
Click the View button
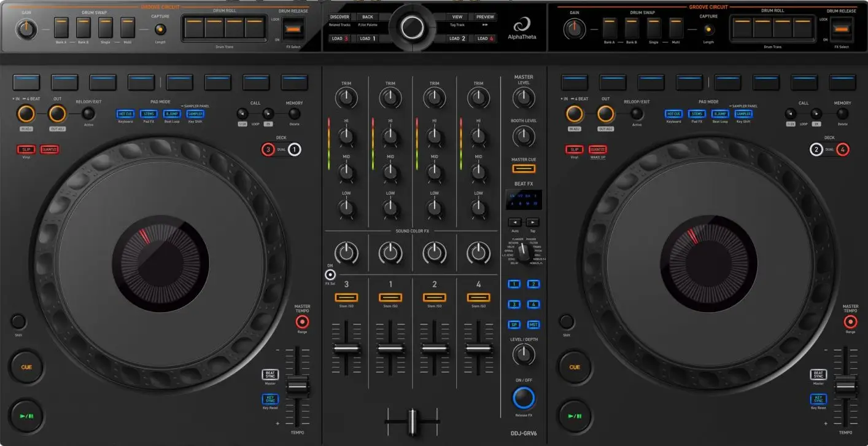coord(457,17)
